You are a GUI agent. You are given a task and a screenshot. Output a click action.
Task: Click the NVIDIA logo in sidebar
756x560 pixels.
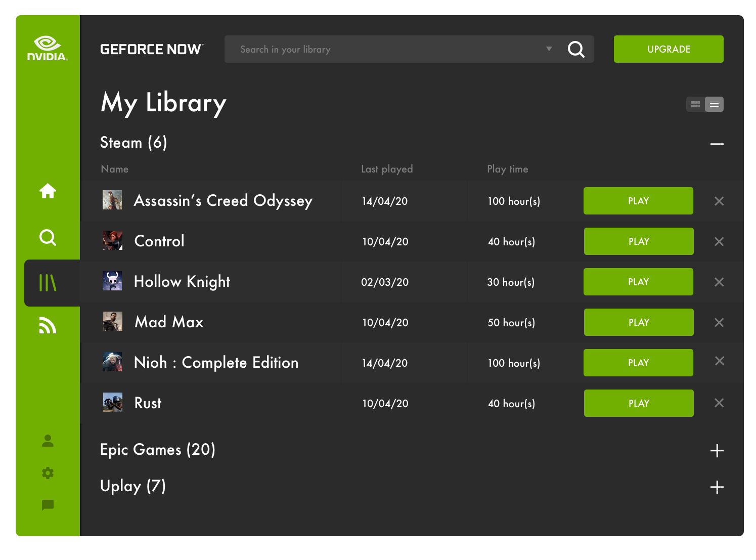pyautogui.click(x=48, y=49)
